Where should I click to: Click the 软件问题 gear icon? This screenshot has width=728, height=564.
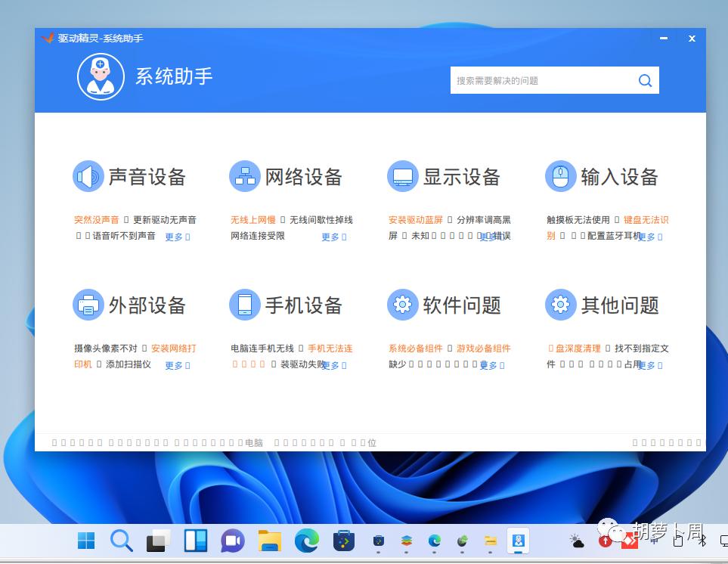tap(404, 304)
